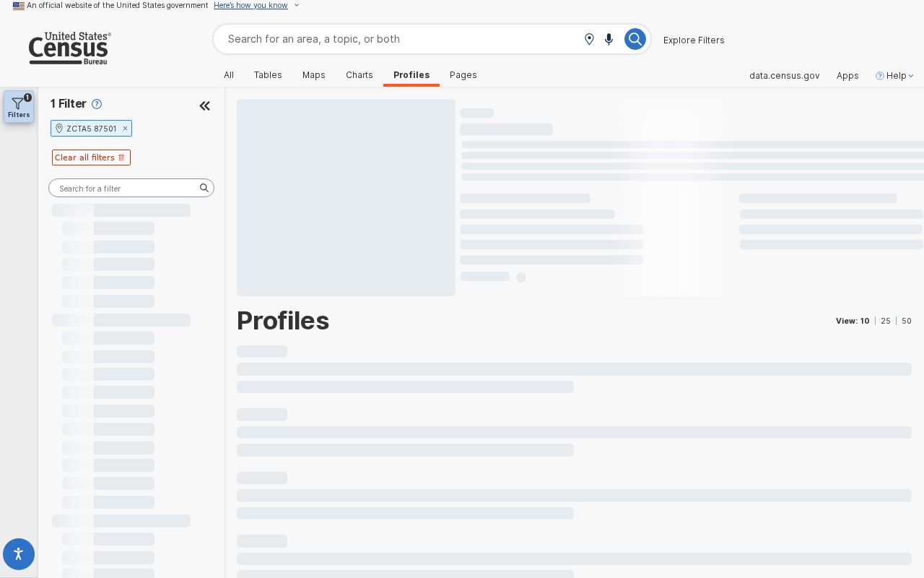Screen dimensions: 924x578
Task: Click the US flag icon in banner
Action: 19,6
